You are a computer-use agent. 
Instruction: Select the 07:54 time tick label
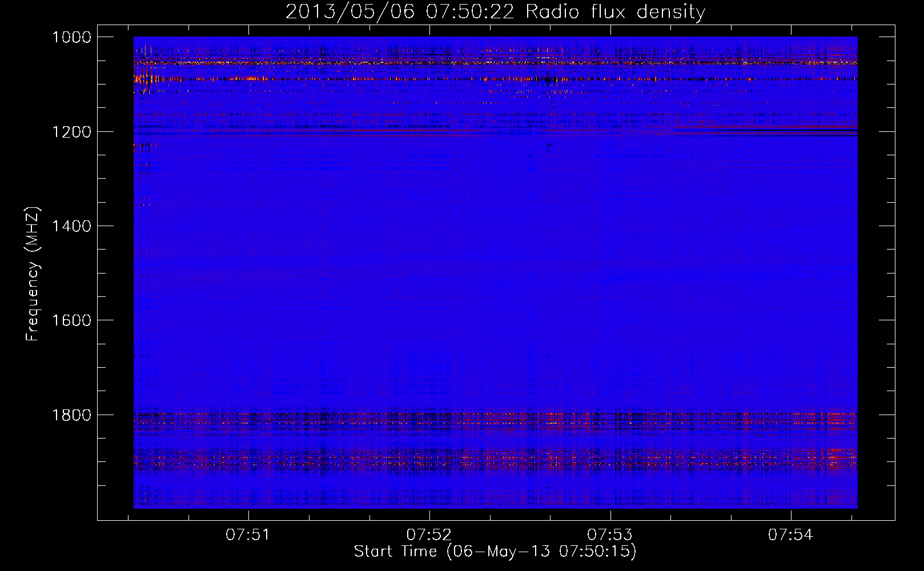point(790,535)
